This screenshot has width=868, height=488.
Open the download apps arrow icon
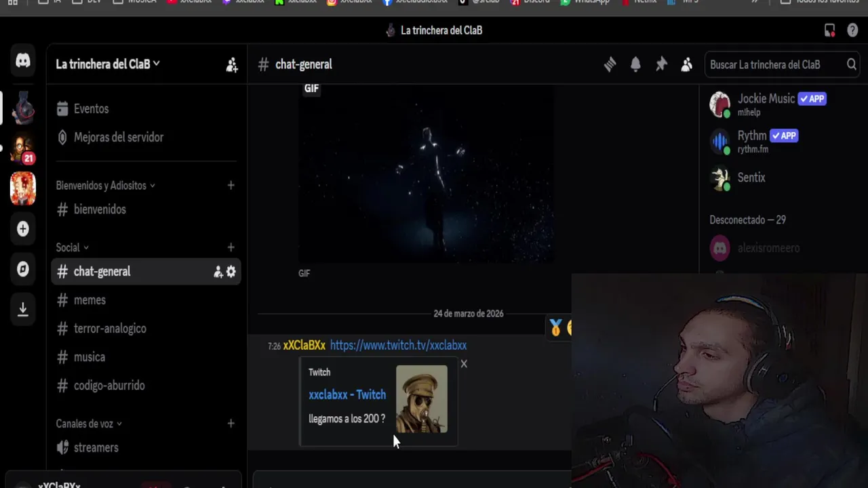[22, 309]
